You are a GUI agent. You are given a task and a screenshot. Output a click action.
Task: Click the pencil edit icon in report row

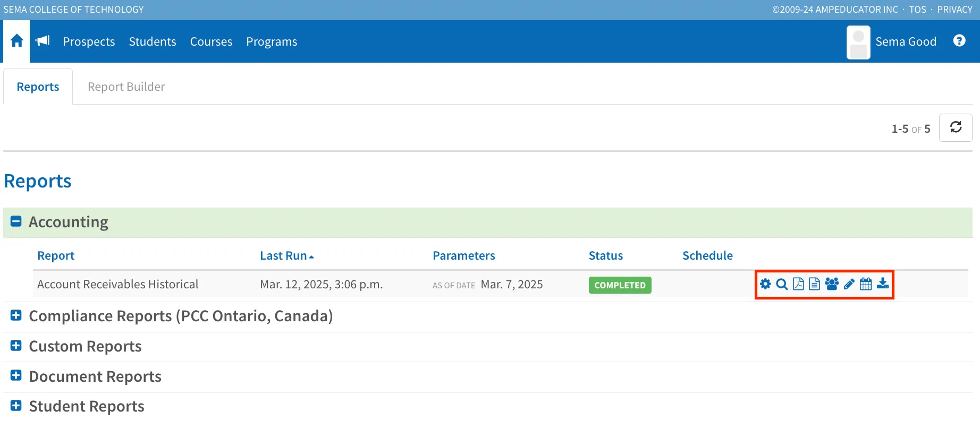[849, 284]
